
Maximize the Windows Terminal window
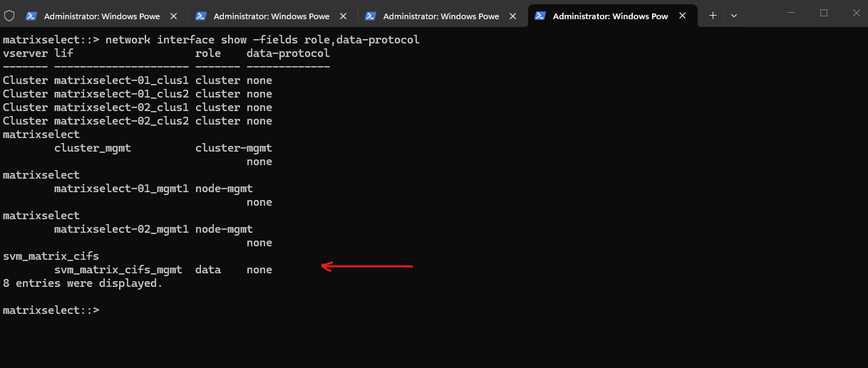click(824, 13)
